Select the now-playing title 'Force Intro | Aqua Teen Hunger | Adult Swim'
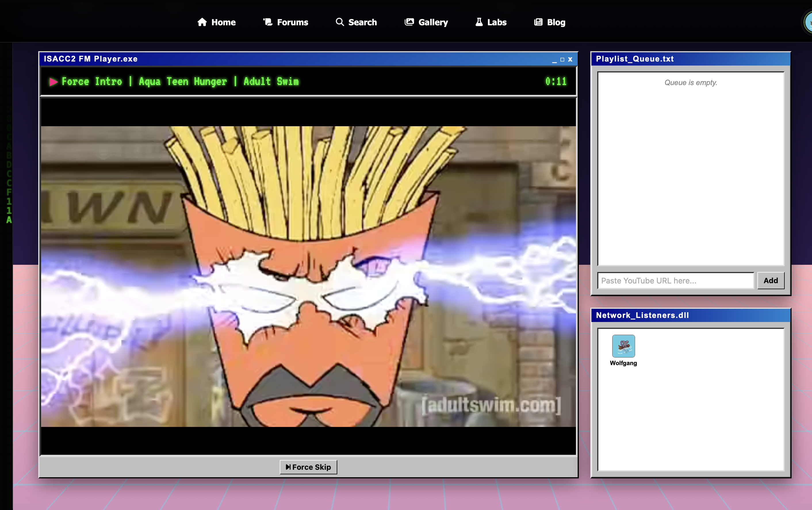This screenshot has width=812, height=510. click(180, 82)
